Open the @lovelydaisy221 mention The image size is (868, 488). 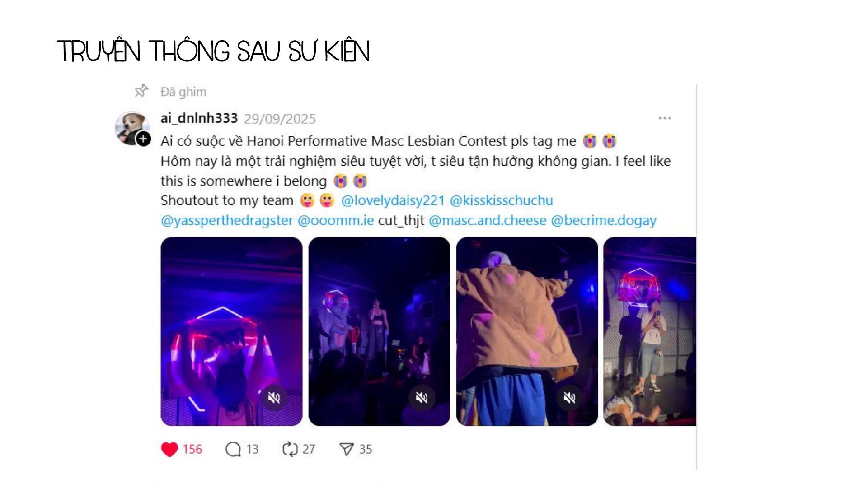coord(393,200)
